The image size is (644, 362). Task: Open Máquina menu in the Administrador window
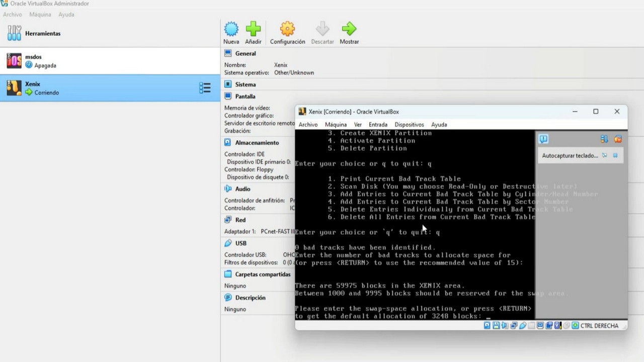click(x=40, y=15)
